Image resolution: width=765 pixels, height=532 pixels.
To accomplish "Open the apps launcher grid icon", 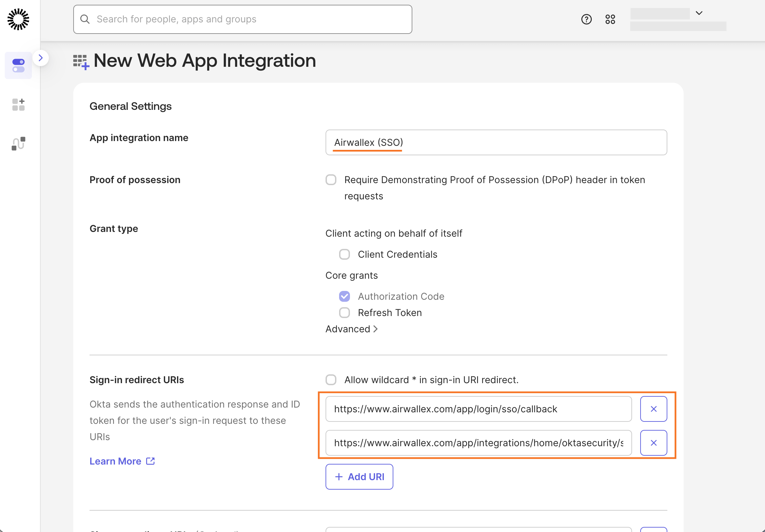I will 610,19.
